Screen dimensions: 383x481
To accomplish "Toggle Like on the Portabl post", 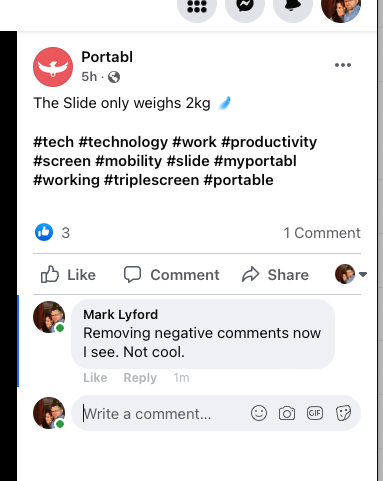I will 68,275.
